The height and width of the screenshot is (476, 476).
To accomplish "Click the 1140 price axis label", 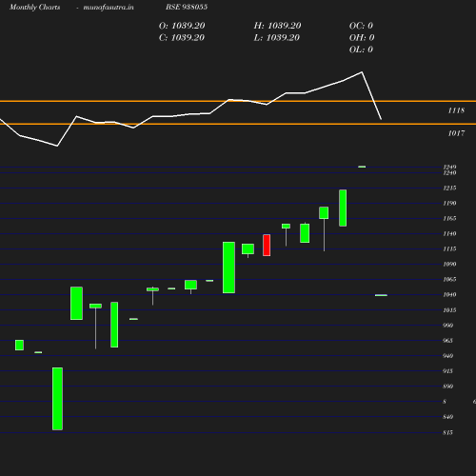I will pos(449,233).
